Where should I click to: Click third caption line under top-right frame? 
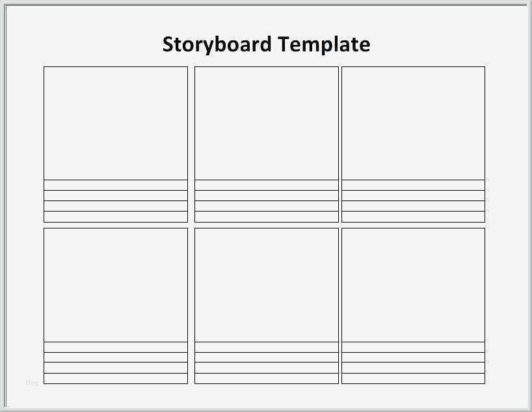(413, 206)
